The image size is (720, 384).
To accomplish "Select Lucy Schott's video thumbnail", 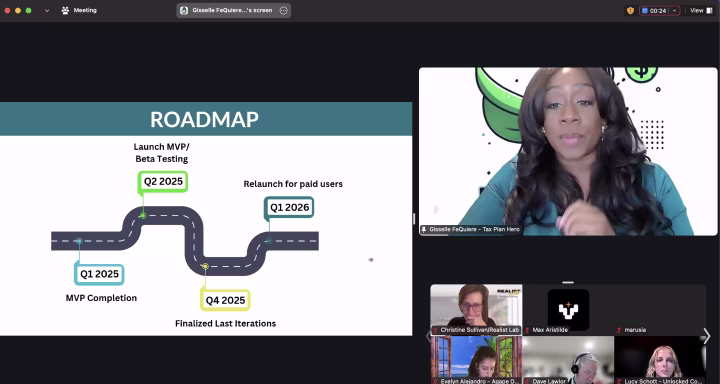I will pos(660,360).
